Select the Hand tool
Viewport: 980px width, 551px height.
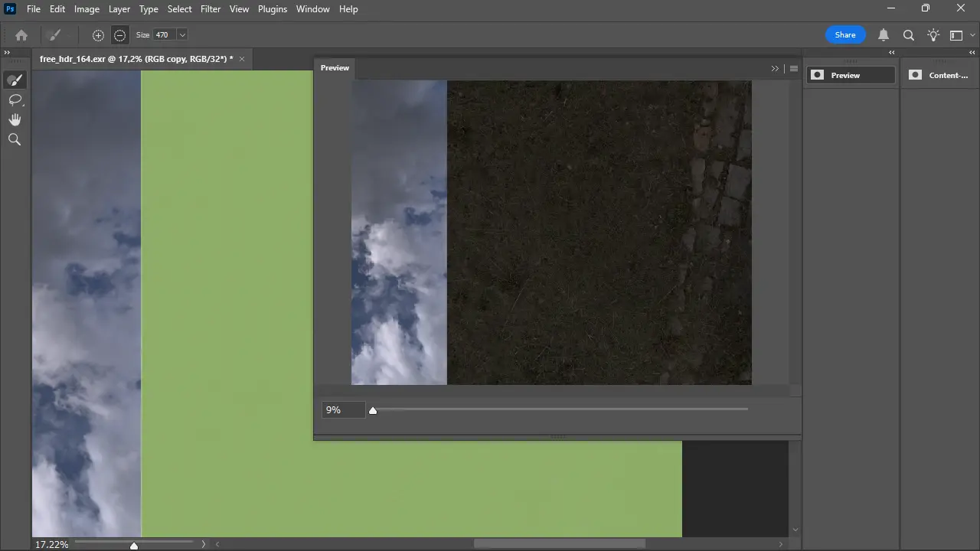[x=15, y=120]
